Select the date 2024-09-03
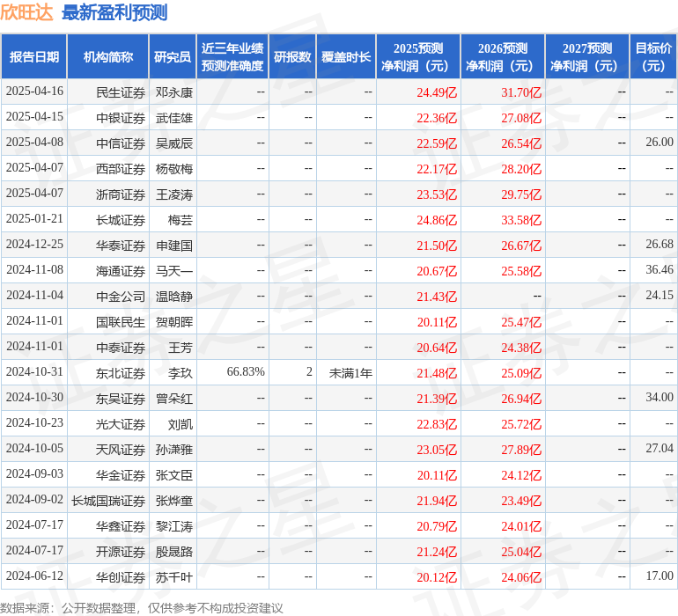Screen dimensions: 678x616 [x=34, y=473]
